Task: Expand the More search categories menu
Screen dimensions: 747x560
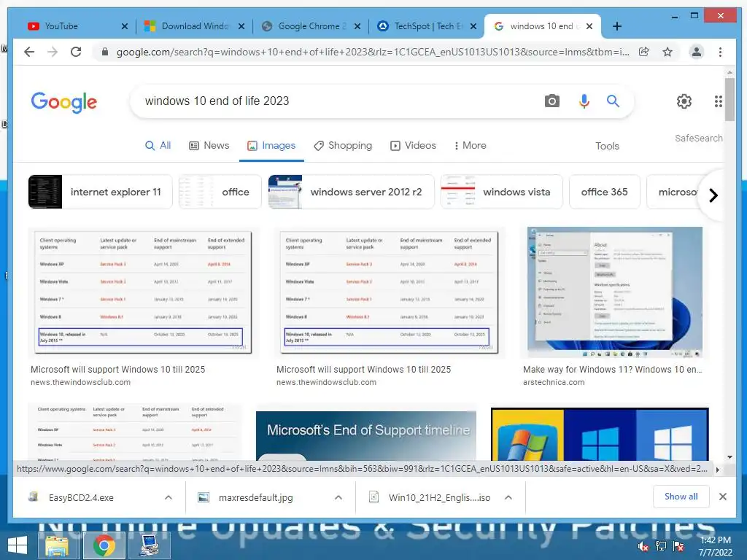Action: coord(471,146)
